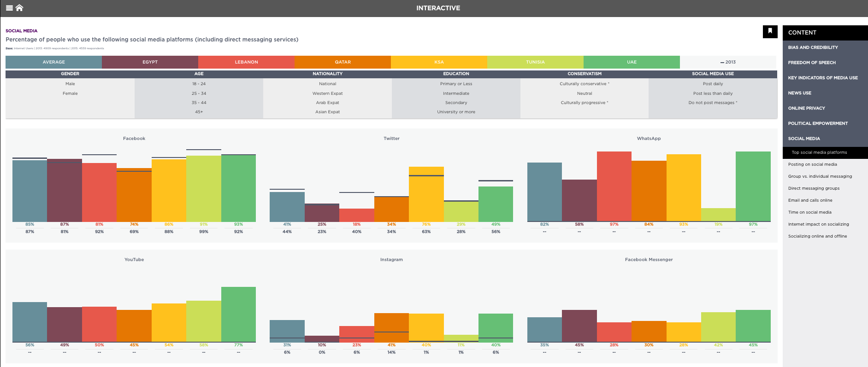Select the KSA country filter
This screenshot has height=367, width=868.
tap(439, 62)
